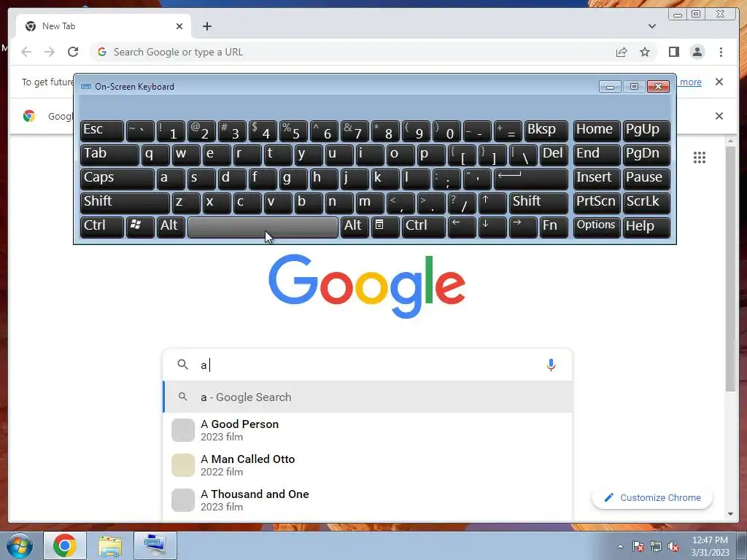This screenshot has width=747, height=560.
Task: Open Google apps grid
Action: 700,157
